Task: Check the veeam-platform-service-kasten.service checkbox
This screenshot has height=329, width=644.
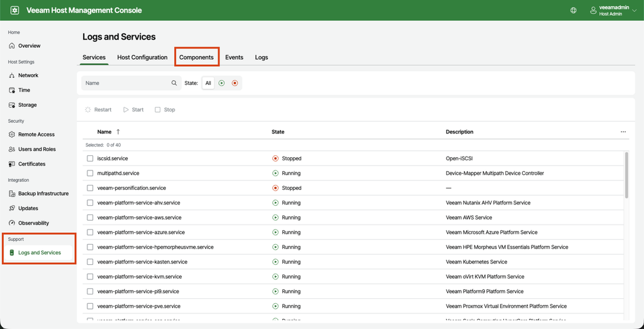Action: tap(90, 262)
